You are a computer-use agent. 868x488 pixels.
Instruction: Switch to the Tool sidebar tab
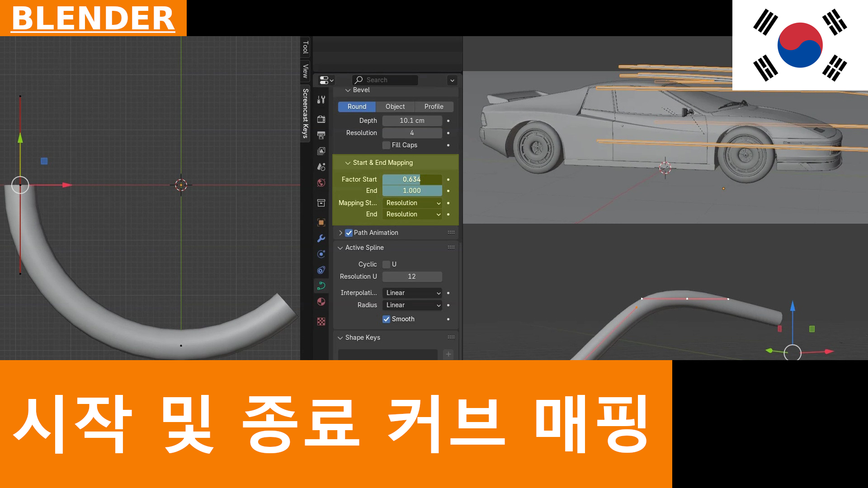[x=306, y=47]
